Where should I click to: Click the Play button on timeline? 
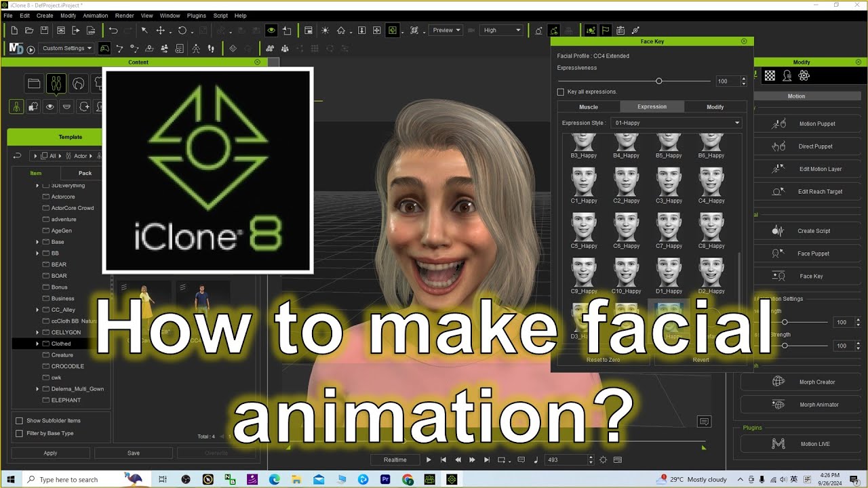tap(429, 460)
